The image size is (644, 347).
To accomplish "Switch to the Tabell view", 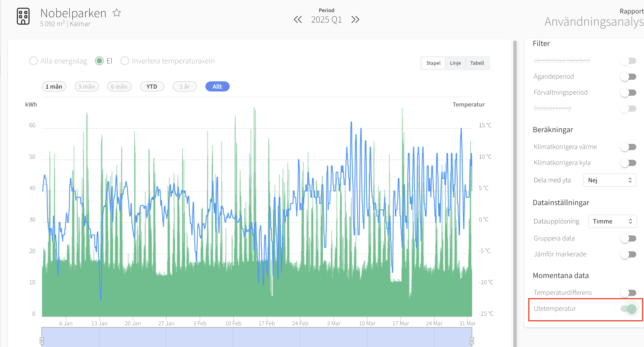I will click(477, 63).
